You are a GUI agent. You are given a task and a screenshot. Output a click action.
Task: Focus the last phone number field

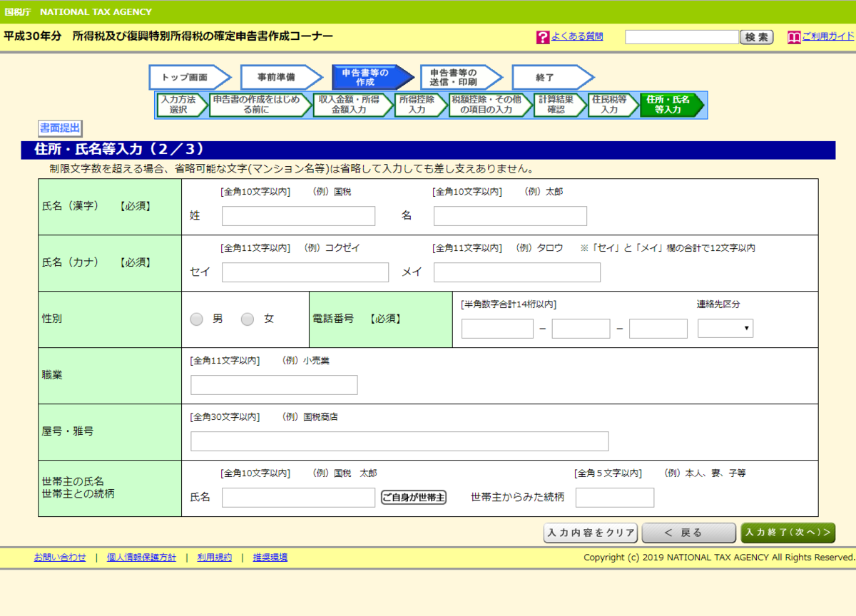point(658,329)
